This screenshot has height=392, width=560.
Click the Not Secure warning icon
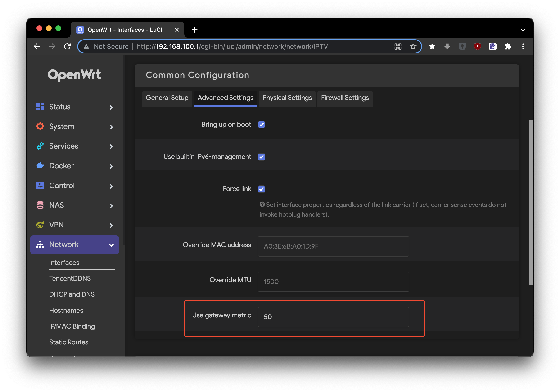coord(86,46)
